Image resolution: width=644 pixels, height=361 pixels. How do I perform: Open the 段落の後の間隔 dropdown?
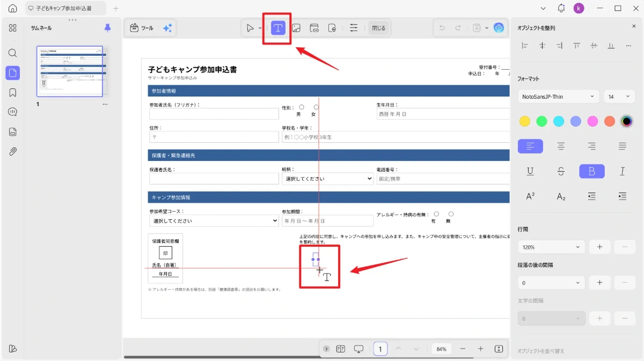(551, 283)
